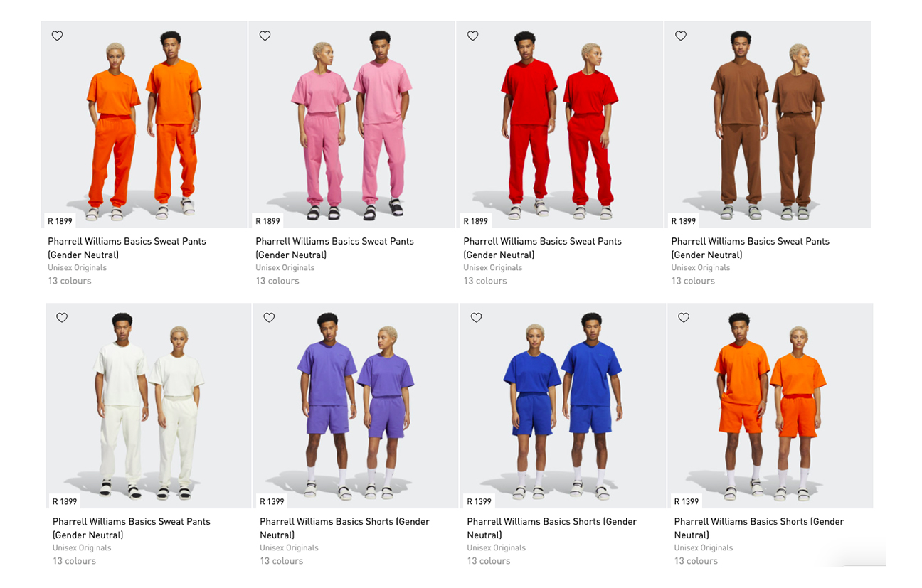View the pink sweat pants product photo
922x588 pixels.
tap(351, 124)
